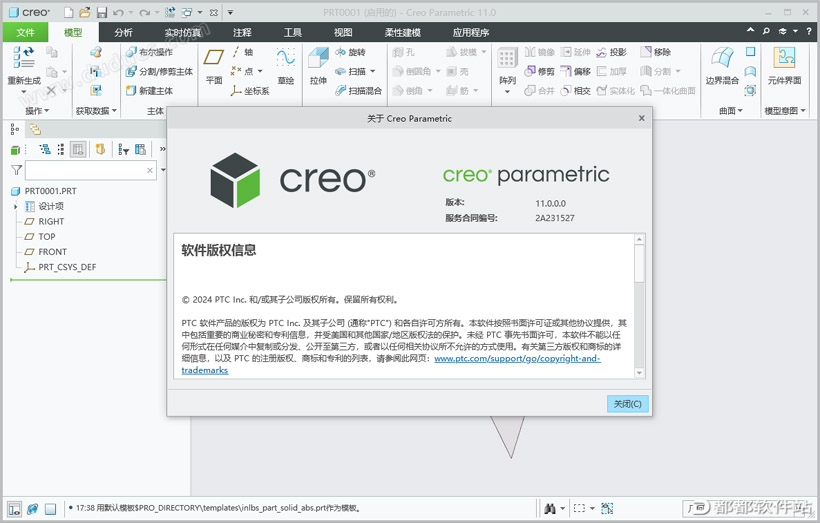Image resolution: width=820 pixels, height=523 pixels.
Task: Select the Extrude (拉伸) tool
Action: (318, 65)
